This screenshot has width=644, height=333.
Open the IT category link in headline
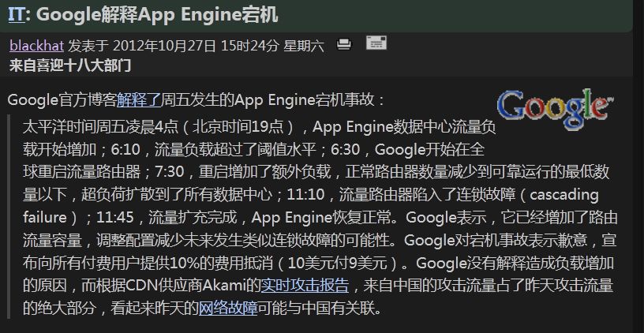pyautogui.click(x=16, y=15)
